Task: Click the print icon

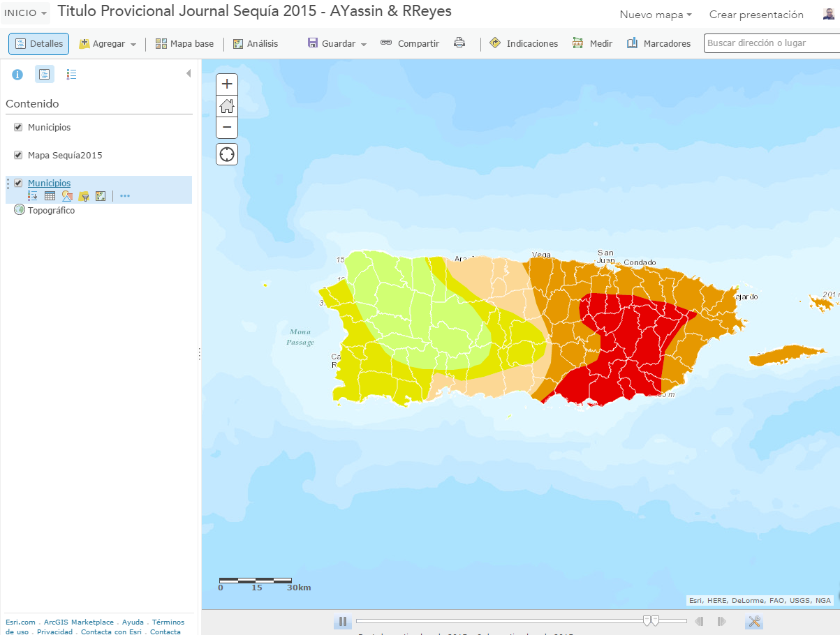Action: 459,43
